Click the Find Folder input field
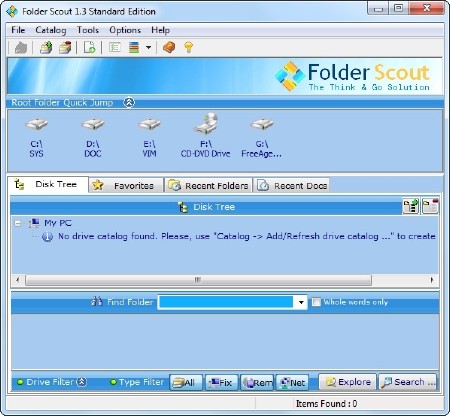The width and height of the screenshot is (450, 416). [x=226, y=302]
